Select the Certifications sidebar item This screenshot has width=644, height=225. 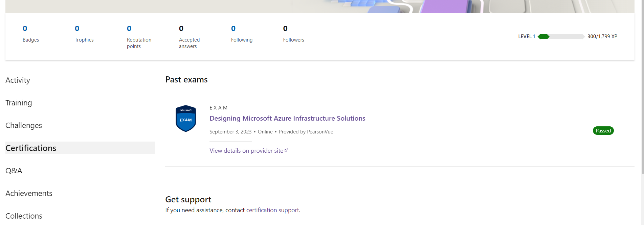(80, 148)
